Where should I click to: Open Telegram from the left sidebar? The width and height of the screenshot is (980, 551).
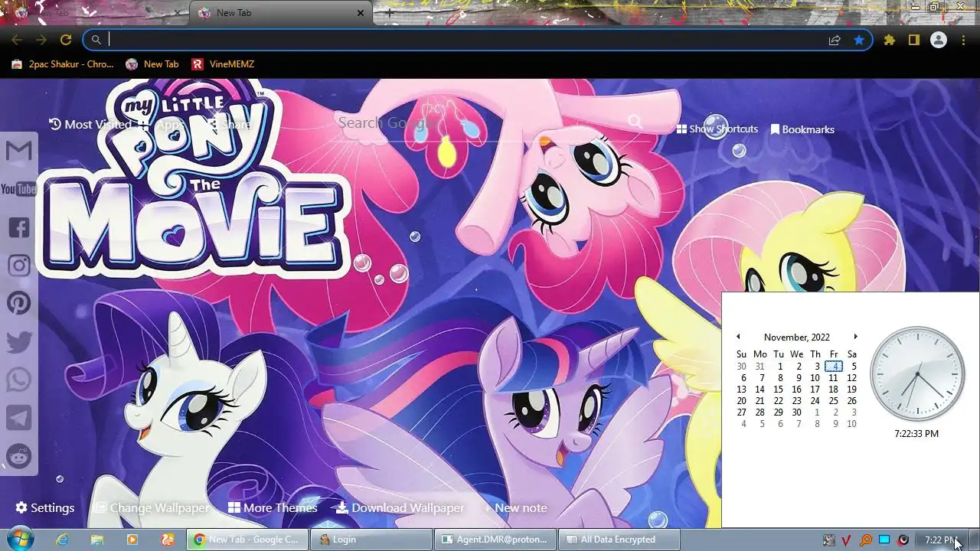[18, 418]
